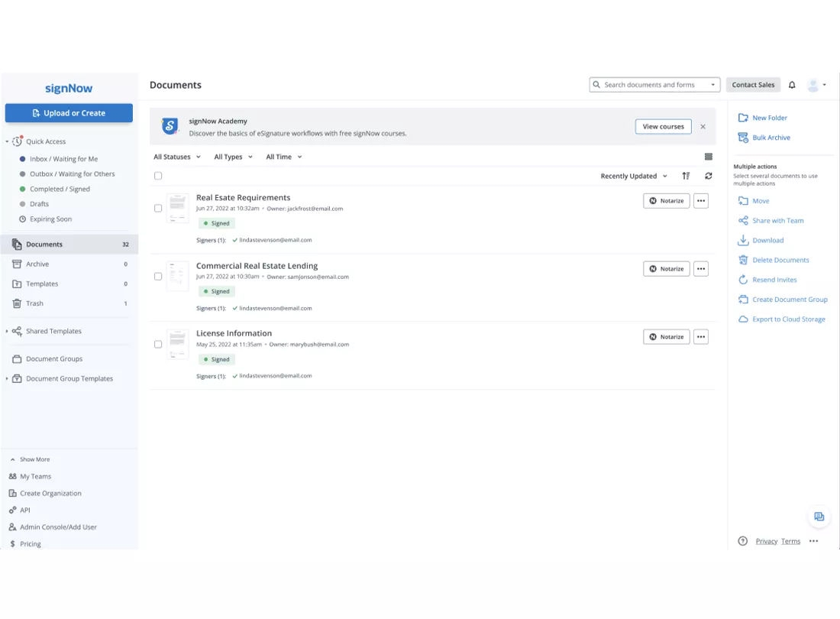The image size is (840, 619).
Task: Notarize the License Information document
Action: (x=666, y=337)
